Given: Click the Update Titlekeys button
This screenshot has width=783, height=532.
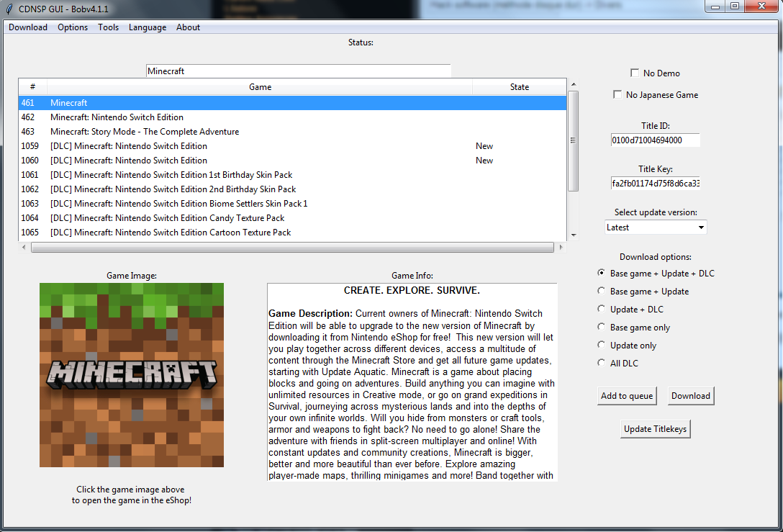Looking at the screenshot, I should [655, 429].
